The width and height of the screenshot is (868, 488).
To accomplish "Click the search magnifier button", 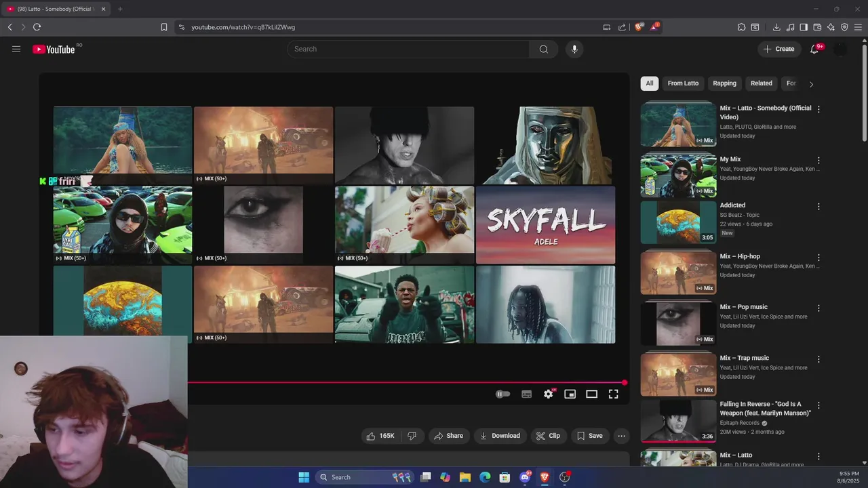I will 543,49.
